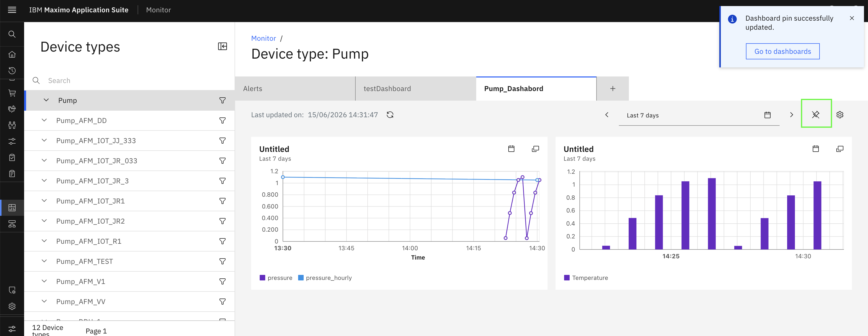868x336 pixels.
Task: Switch to the testDashboard tab
Action: click(x=416, y=89)
